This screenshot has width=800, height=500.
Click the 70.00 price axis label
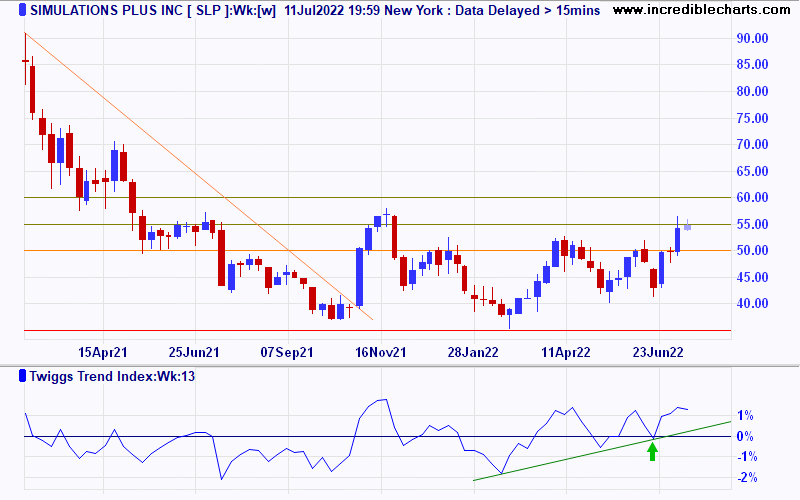point(752,144)
